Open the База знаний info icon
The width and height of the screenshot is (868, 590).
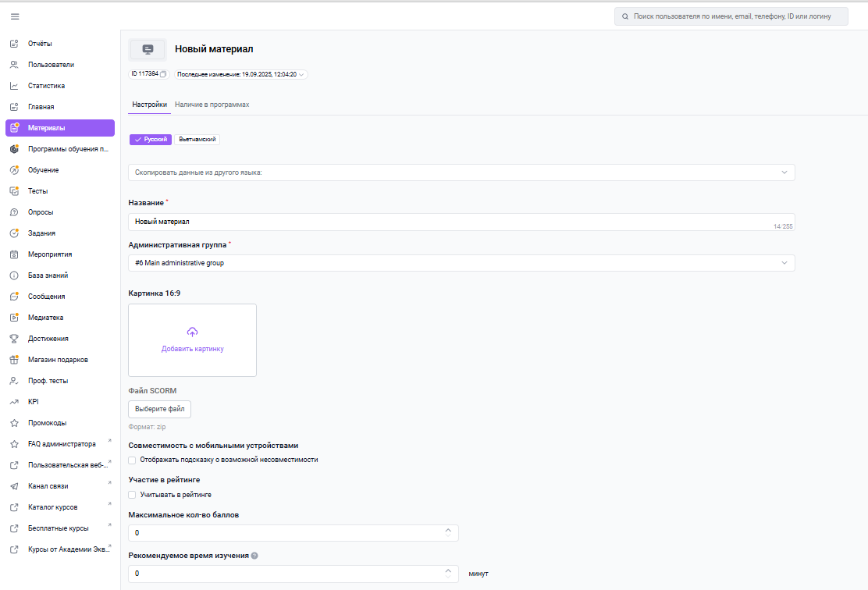coord(14,275)
